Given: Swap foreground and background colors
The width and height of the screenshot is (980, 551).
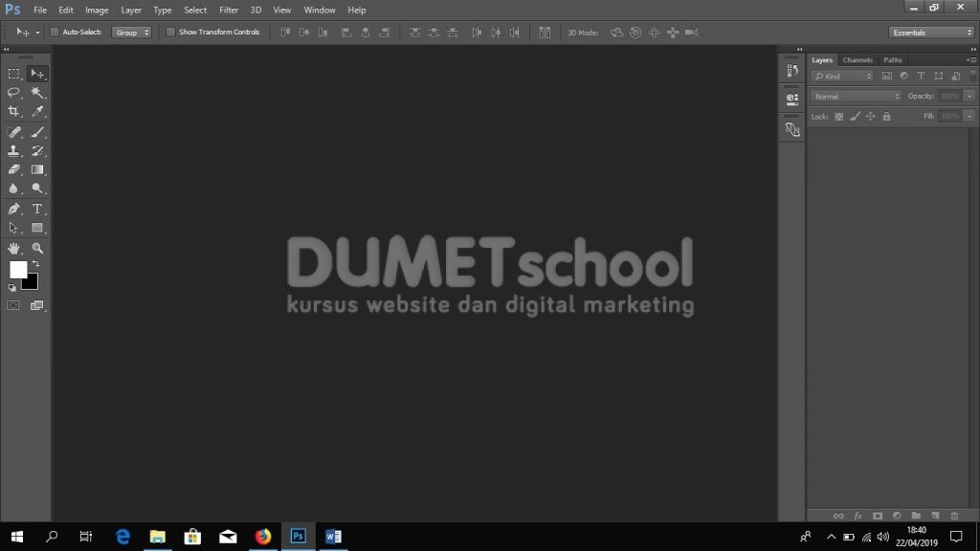Looking at the screenshot, I should click(35, 264).
